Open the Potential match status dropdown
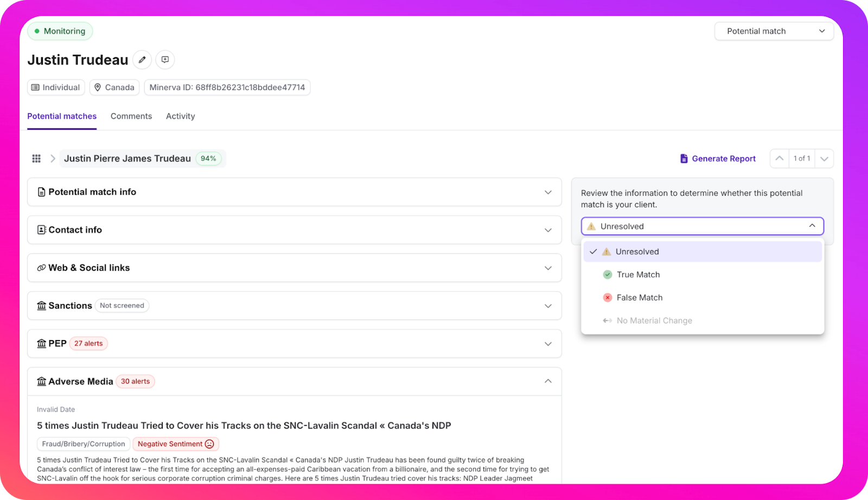This screenshot has height=500, width=868. (x=774, y=31)
